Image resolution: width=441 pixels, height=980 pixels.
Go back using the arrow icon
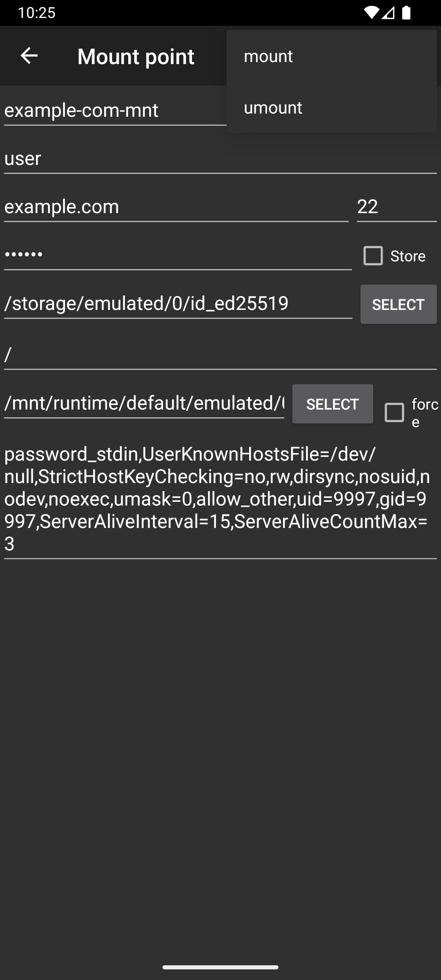(x=29, y=56)
